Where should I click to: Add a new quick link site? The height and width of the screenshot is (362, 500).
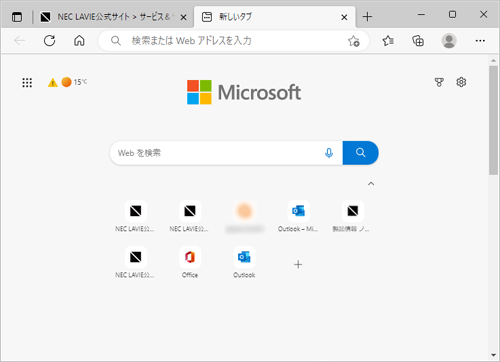click(x=298, y=265)
